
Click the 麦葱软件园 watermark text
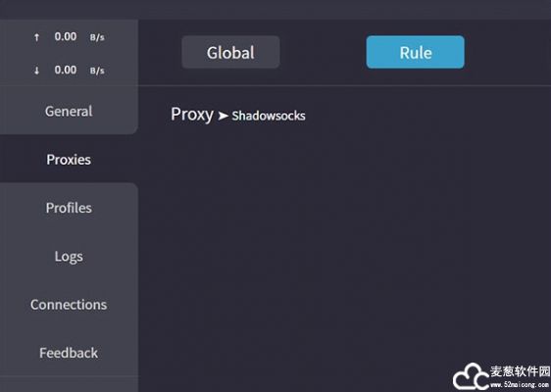click(520, 371)
